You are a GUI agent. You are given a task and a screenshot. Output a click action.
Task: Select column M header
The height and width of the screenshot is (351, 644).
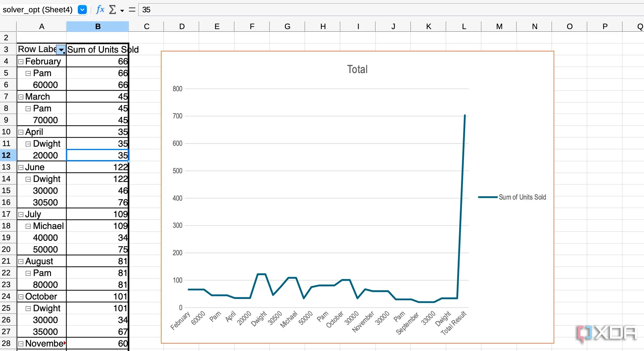tap(499, 27)
